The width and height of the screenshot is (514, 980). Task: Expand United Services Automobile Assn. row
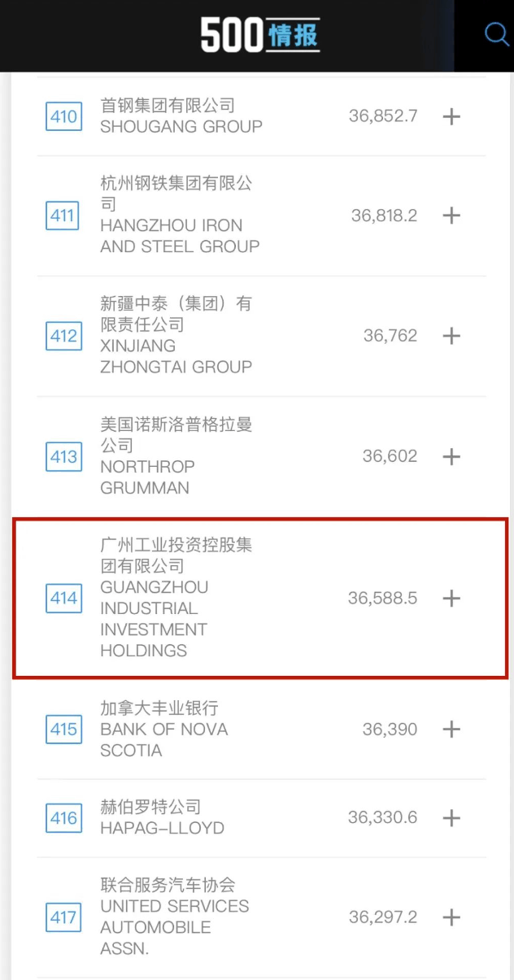tap(451, 917)
